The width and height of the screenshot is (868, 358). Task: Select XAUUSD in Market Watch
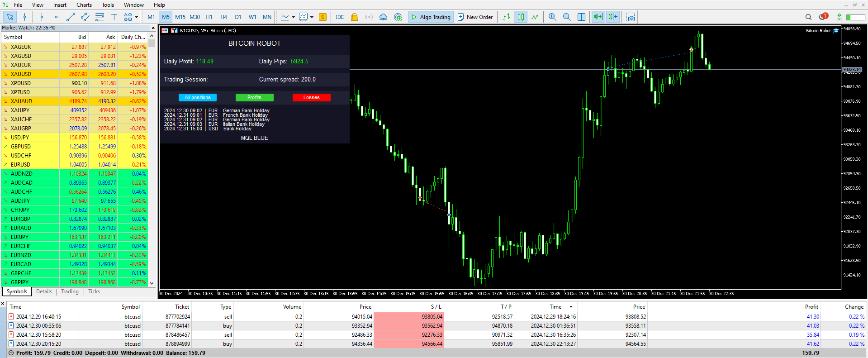click(74, 74)
